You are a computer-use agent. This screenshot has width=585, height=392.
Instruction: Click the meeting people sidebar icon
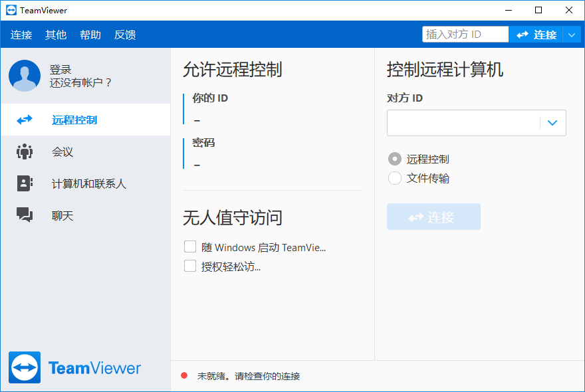25,151
